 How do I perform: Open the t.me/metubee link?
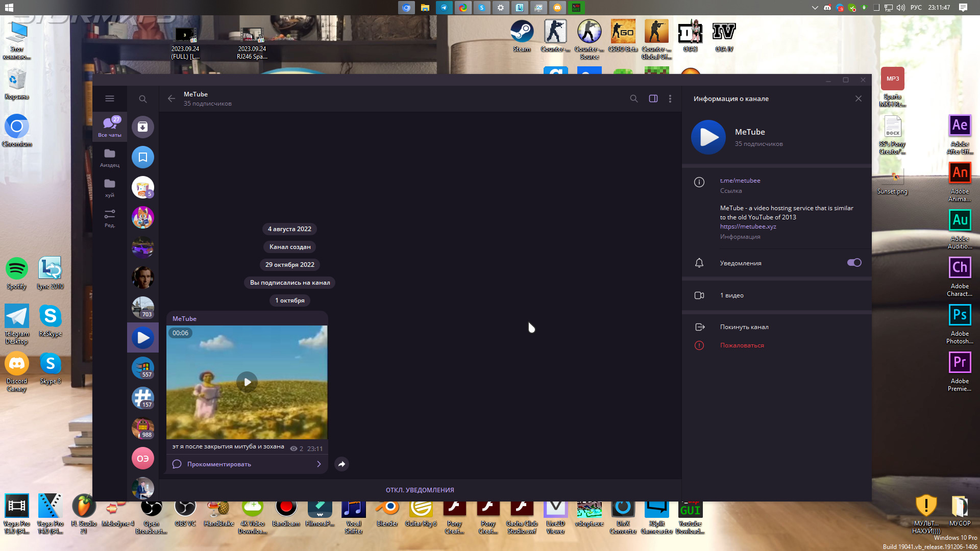740,181
